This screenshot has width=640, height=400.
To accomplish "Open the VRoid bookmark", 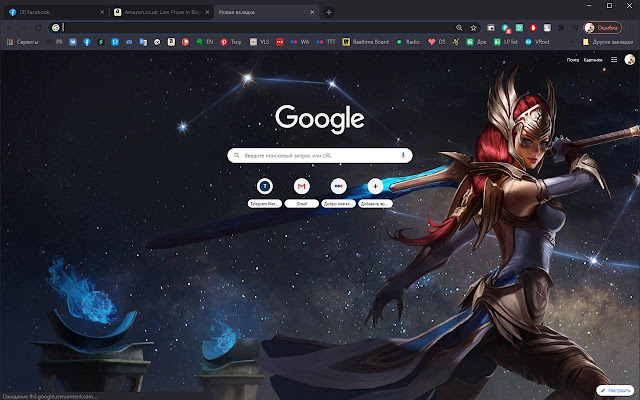I will [537, 42].
